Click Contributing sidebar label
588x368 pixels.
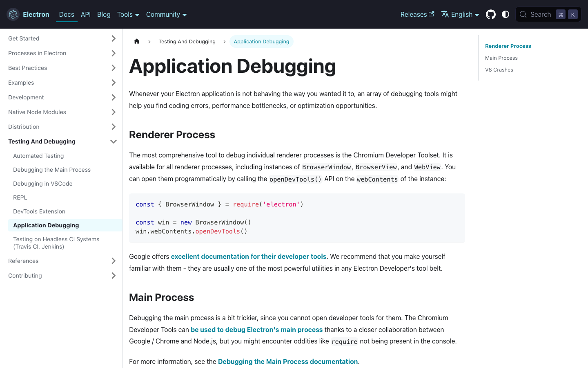[x=25, y=276]
